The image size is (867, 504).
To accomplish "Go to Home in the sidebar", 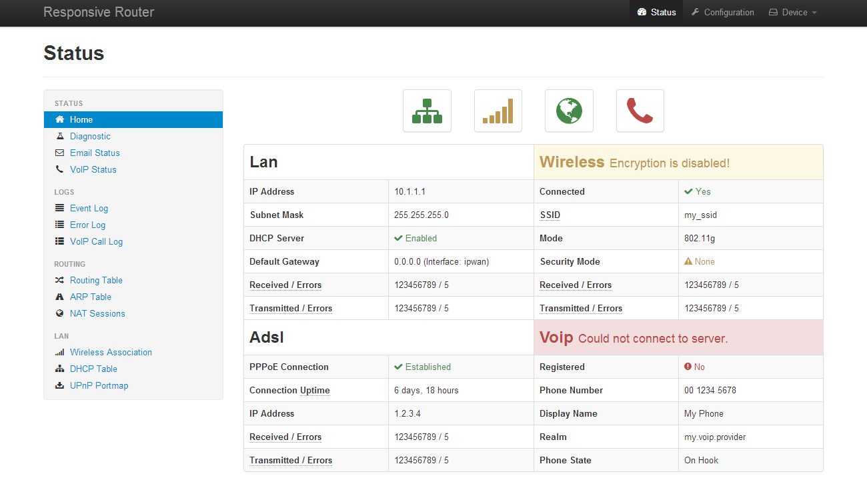I will (x=81, y=119).
